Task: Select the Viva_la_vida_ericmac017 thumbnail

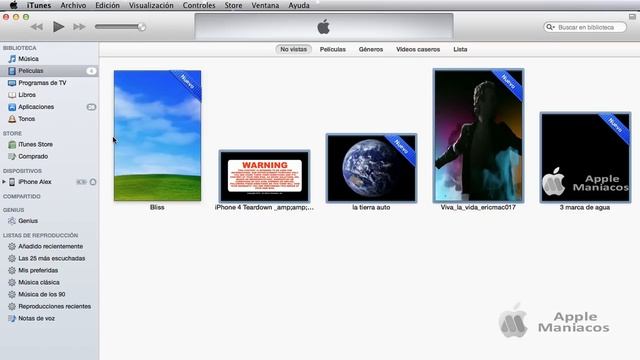Action: tap(478, 136)
